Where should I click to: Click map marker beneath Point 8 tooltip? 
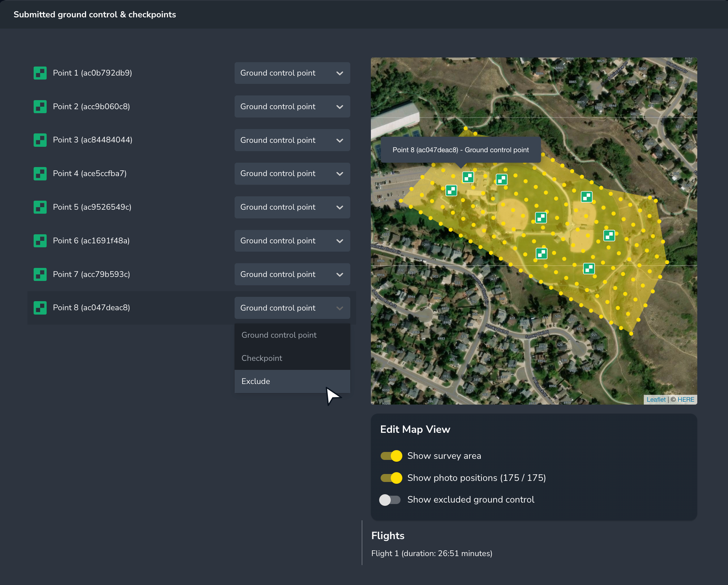pyautogui.click(x=468, y=177)
